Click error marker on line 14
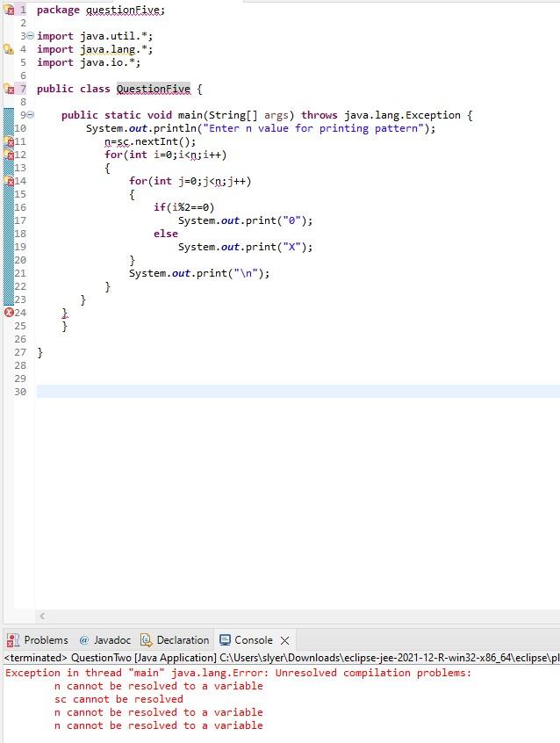Screen dimensions: 560x743 click(x=9, y=181)
